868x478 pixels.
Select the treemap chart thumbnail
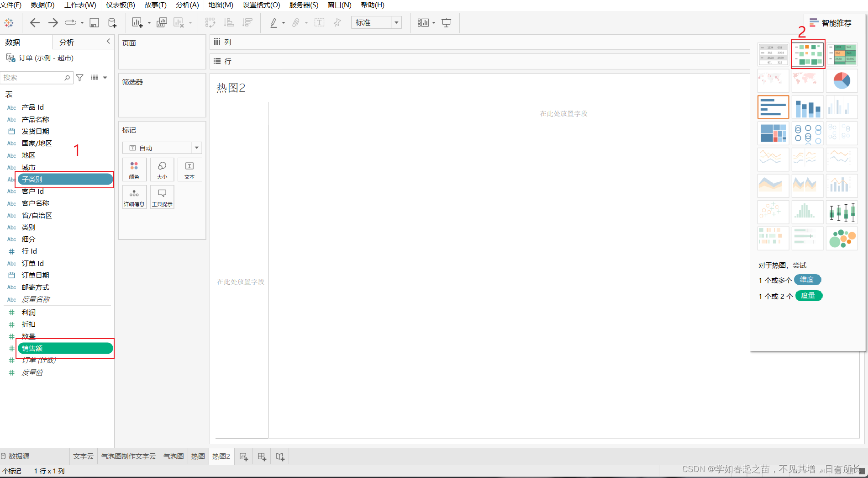[x=773, y=133]
